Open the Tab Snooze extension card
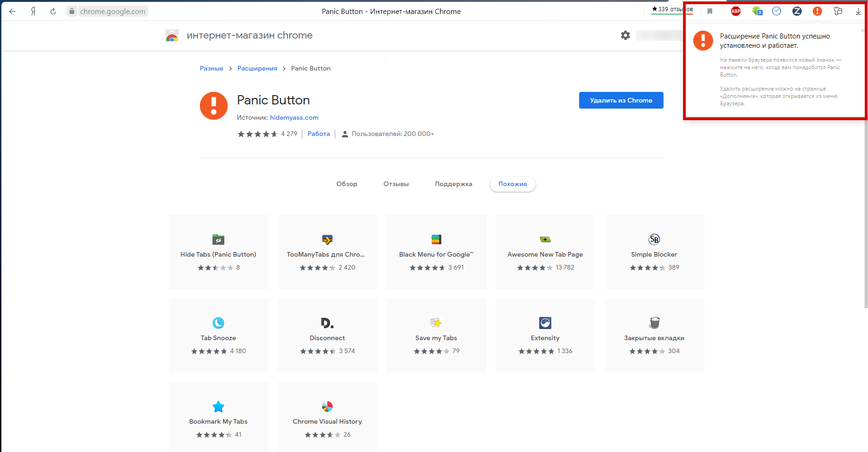The height and width of the screenshot is (452, 868). coord(218,335)
